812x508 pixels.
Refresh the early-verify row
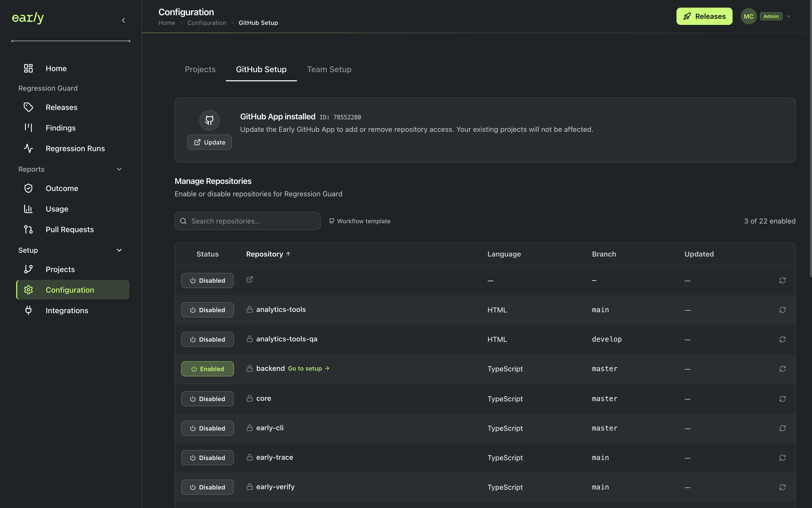coord(783,487)
